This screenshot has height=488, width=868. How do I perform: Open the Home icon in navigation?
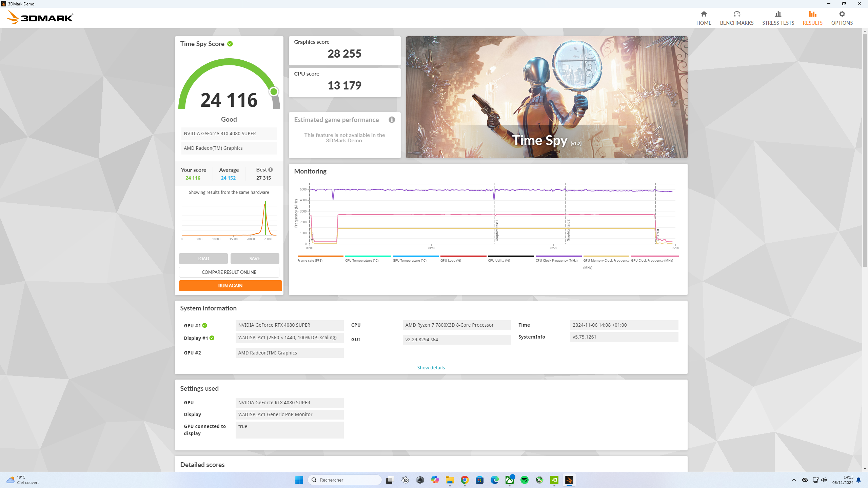[704, 14]
